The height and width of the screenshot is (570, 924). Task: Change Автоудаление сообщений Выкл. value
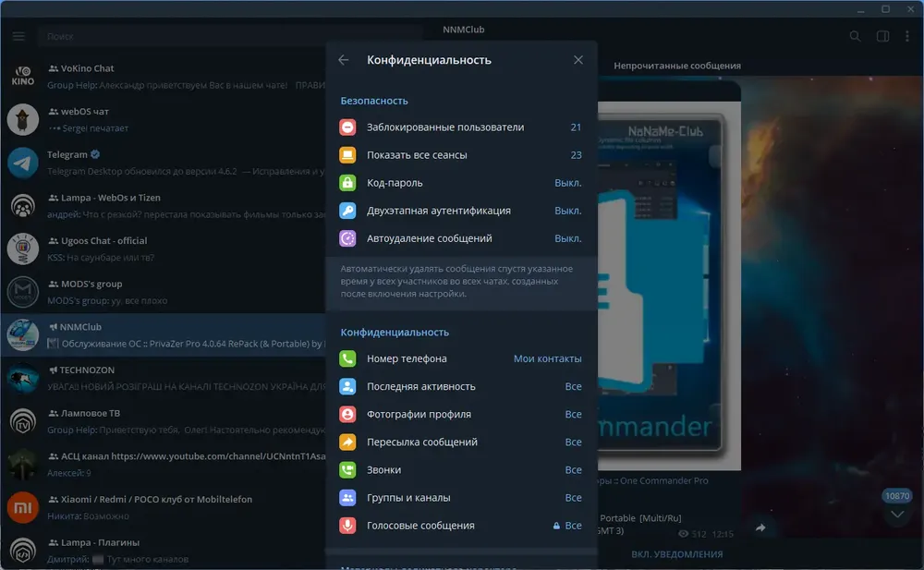tap(567, 238)
